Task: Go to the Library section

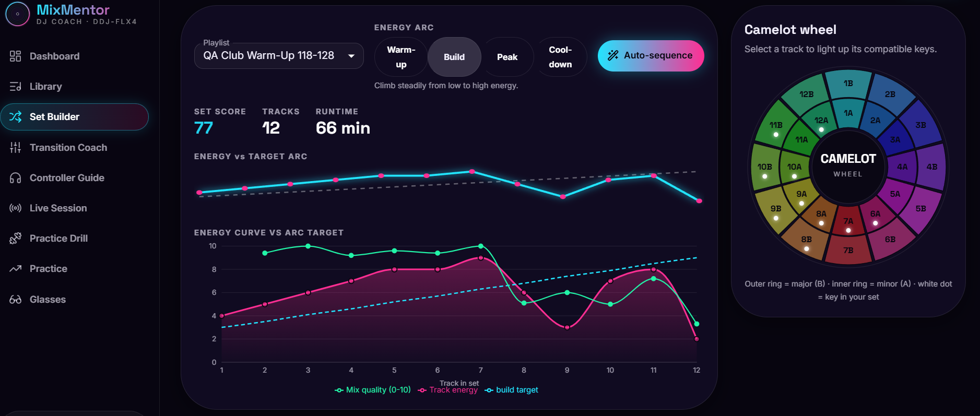Action: [75, 87]
